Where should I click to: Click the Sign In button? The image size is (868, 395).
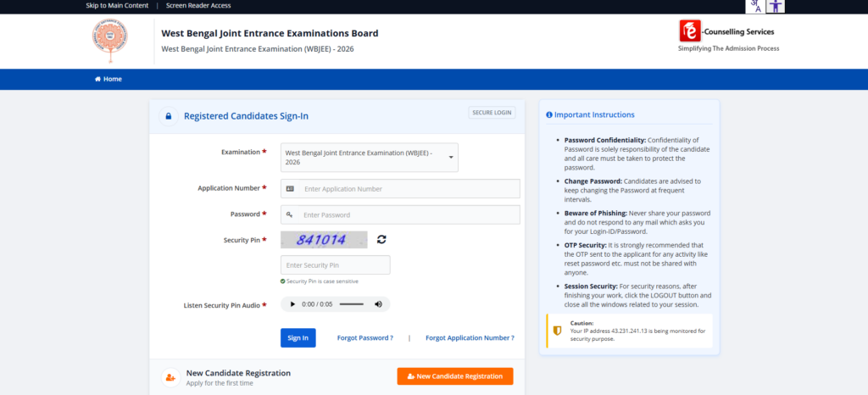click(x=298, y=338)
